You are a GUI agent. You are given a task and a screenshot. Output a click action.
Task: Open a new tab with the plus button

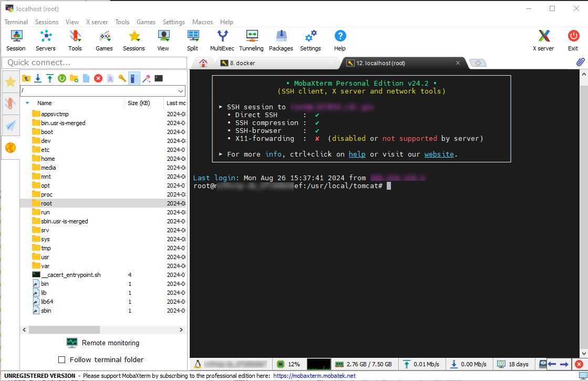coord(478,63)
